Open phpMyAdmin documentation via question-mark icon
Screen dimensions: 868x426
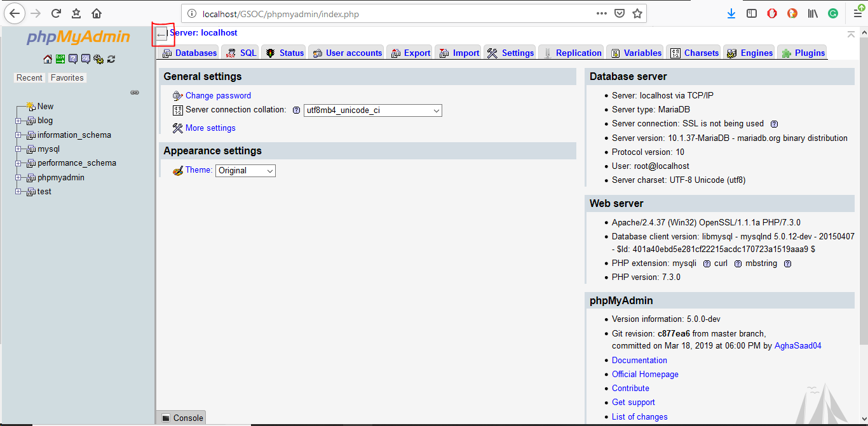click(72, 58)
